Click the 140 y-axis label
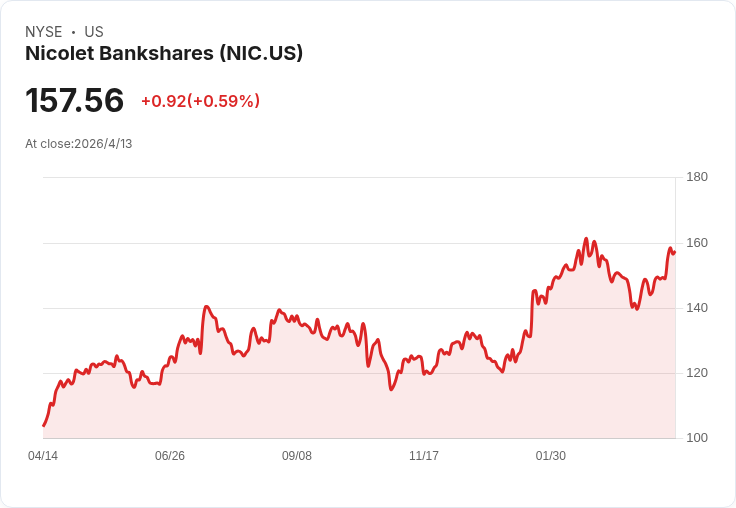The image size is (736, 508). (697, 308)
